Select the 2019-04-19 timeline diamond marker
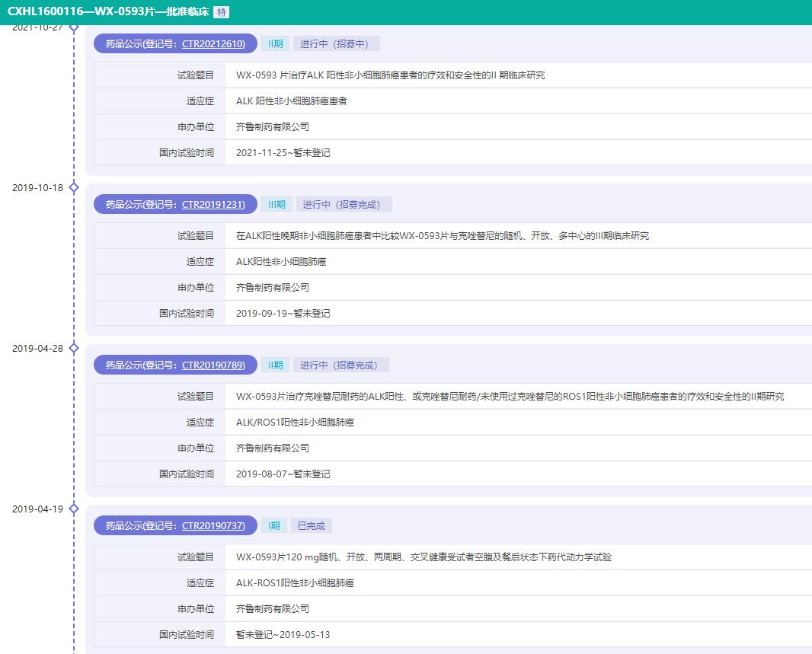 pyautogui.click(x=72, y=509)
